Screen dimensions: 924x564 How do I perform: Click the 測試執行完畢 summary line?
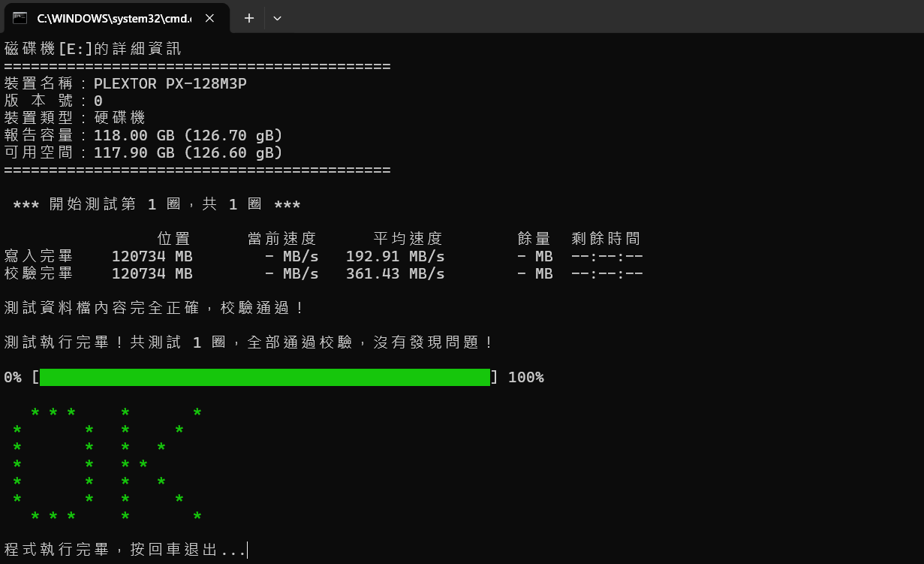pyautogui.click(x=249, y=342)
